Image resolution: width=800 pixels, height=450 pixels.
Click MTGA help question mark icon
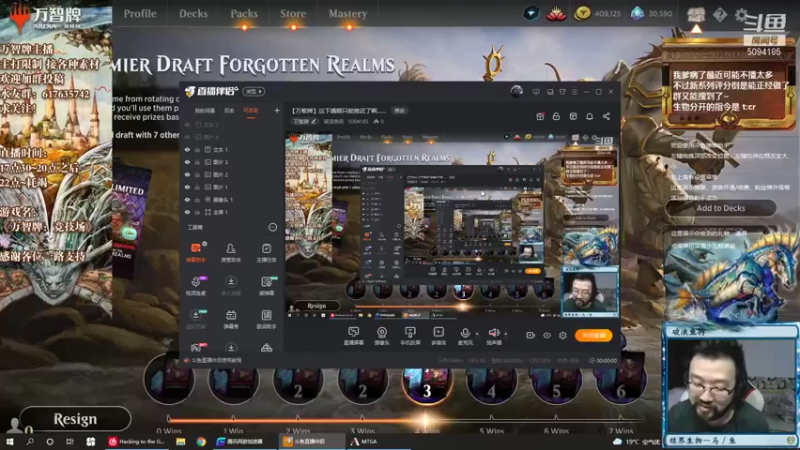point(719,14)
